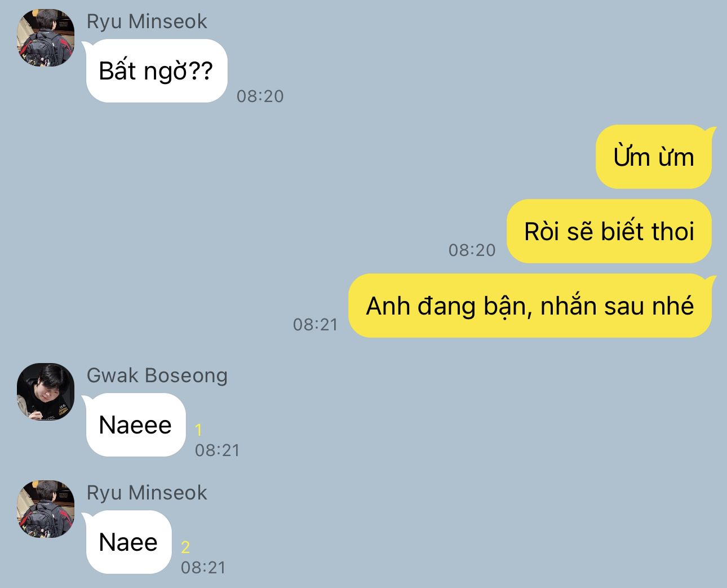Click Ryu Minseok name above "Naee"
Viewport: 727px width, 588px height.
(147, 493)
